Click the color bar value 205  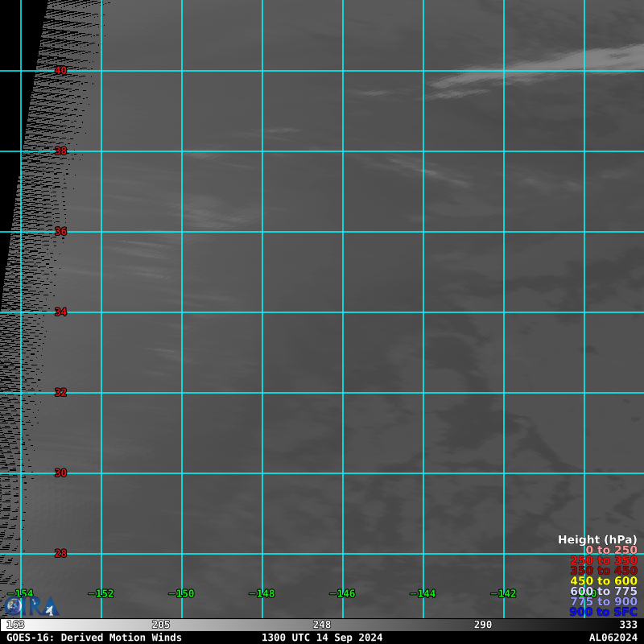pyautogui.click(x=161, y=625)
